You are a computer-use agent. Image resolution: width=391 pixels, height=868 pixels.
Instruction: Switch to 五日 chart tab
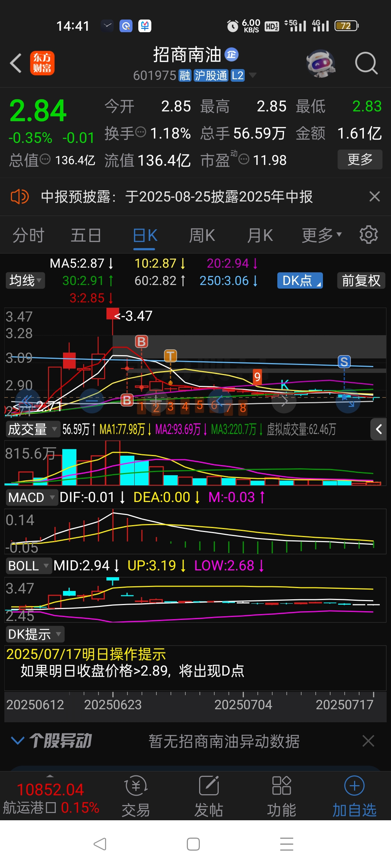86,235
